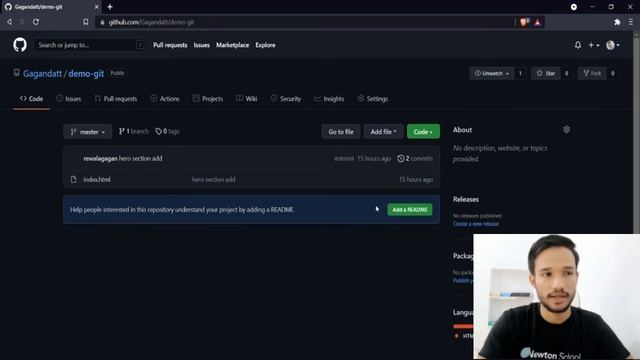Open the Brave Shields icon
Screen dimensions: 640x360
click(x=524, y=22)
